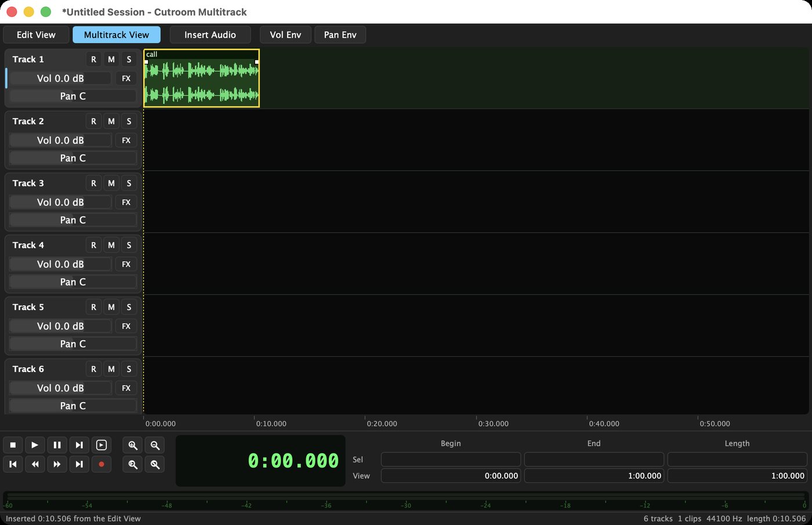
Task: Open the FX rack for Track 3
Action: [x=126, y=202]
